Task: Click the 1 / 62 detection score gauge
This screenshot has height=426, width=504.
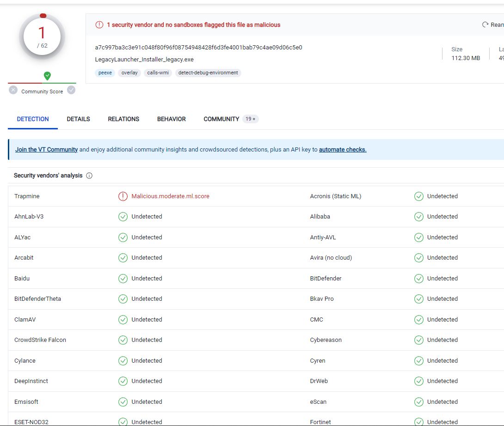Action: [42, 37]
